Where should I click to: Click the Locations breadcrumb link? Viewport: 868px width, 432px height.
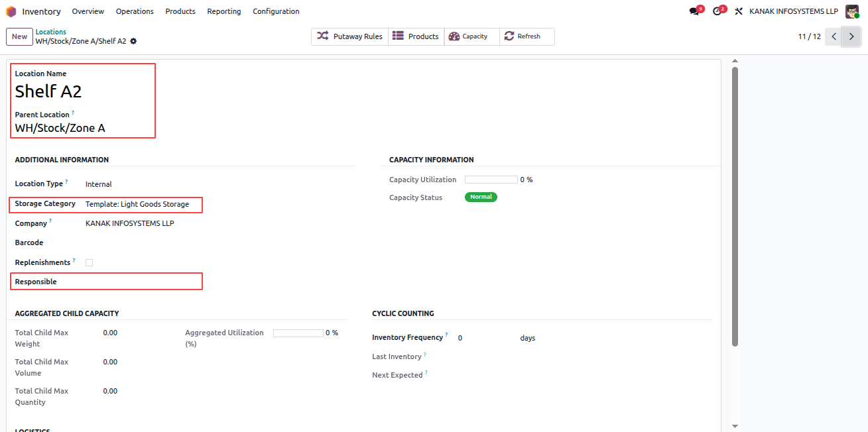tap(51, 32)
